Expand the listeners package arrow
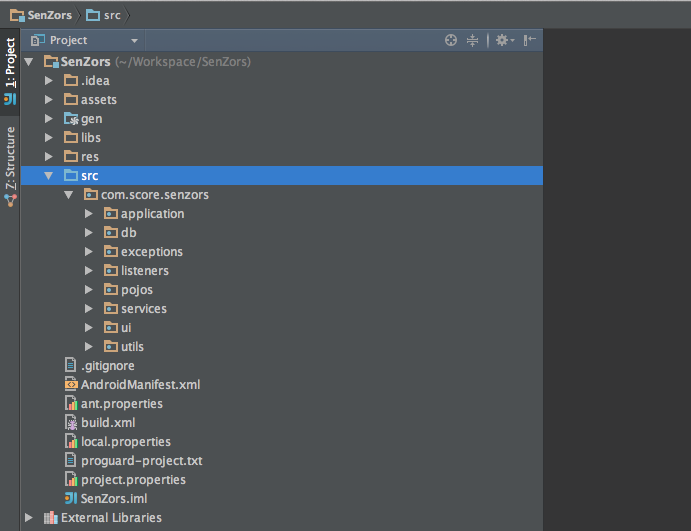The width and height of the screenshot is (691, 531). pos(89,271)
